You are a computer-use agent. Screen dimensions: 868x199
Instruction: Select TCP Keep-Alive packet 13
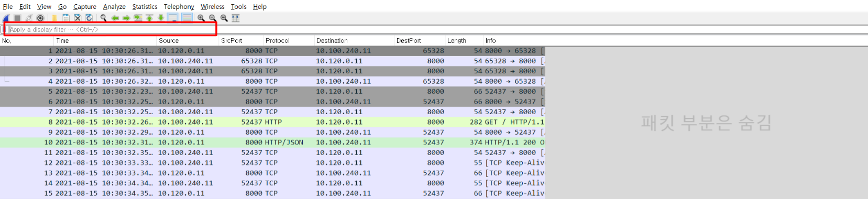272,173
